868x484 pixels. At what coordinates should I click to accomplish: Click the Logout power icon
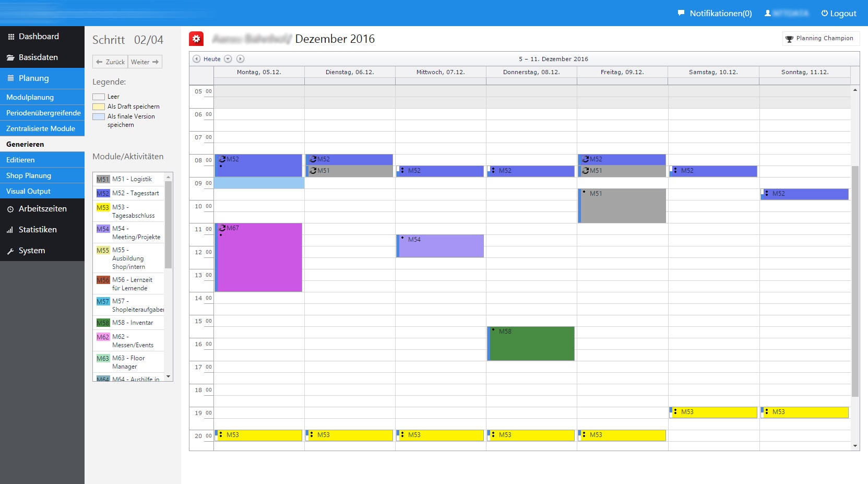824,13
